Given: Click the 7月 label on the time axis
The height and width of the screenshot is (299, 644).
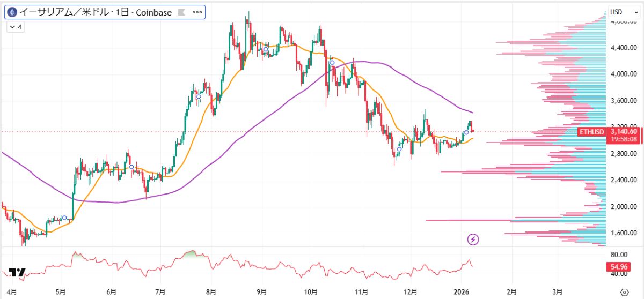Looking at the screenshot, I should point(161,292).
